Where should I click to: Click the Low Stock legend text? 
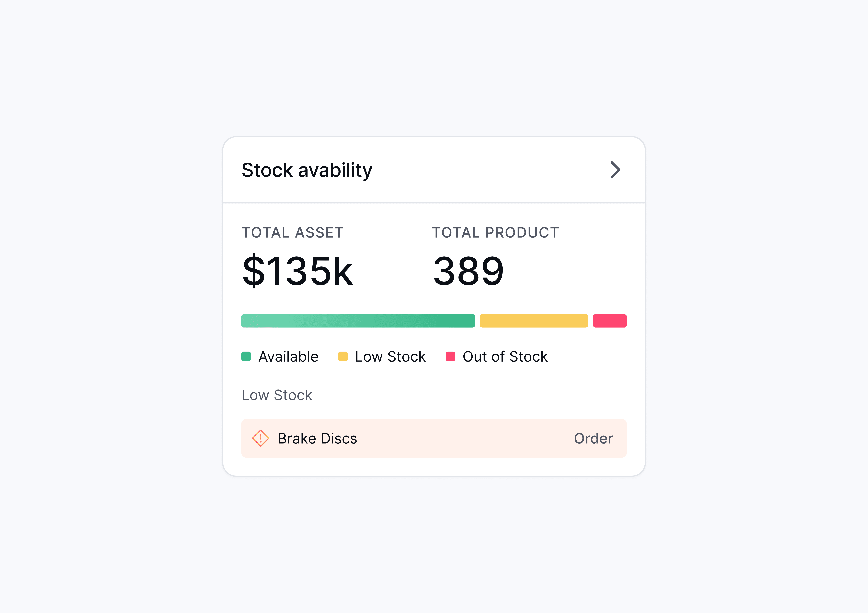(x=390, y=356)
